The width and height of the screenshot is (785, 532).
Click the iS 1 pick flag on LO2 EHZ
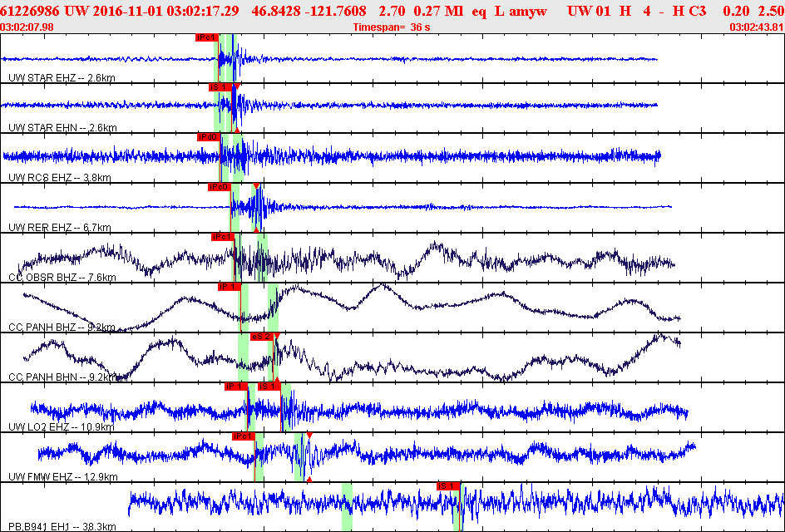269,387
